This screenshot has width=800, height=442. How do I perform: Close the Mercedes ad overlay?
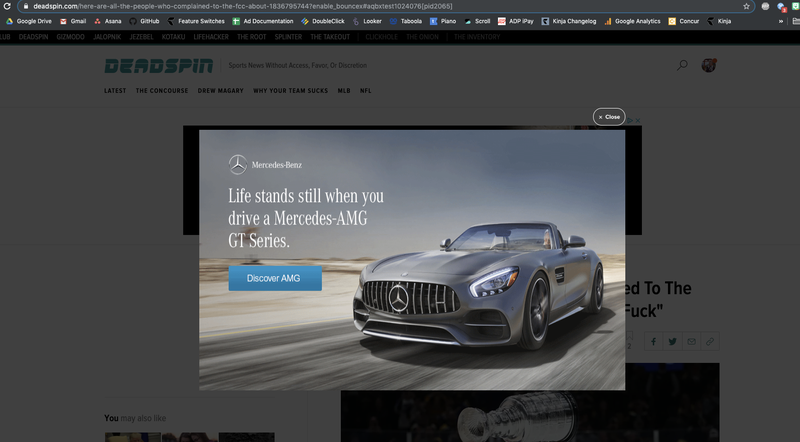pyautogui.click(x=609, y=117)
